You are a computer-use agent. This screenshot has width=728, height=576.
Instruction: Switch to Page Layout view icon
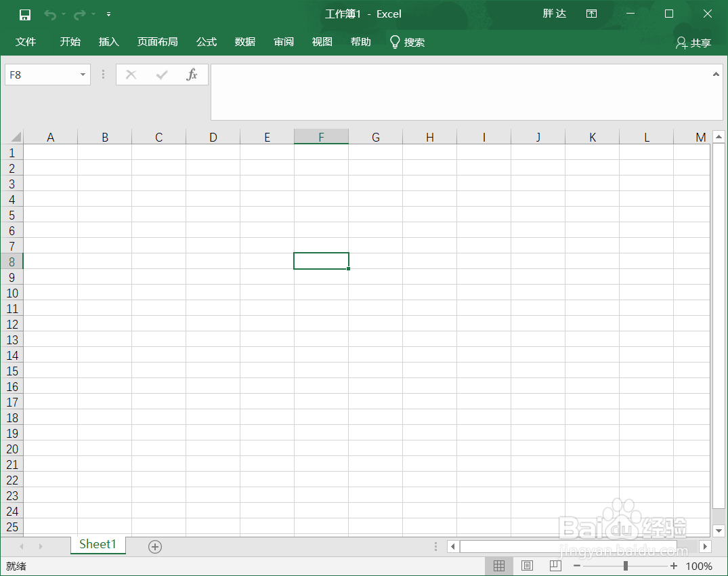527,566
